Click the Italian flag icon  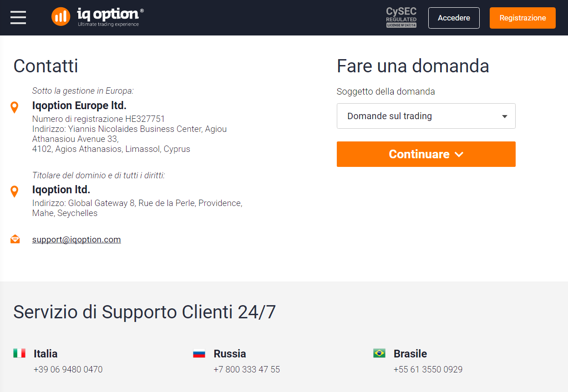(19, 353)
